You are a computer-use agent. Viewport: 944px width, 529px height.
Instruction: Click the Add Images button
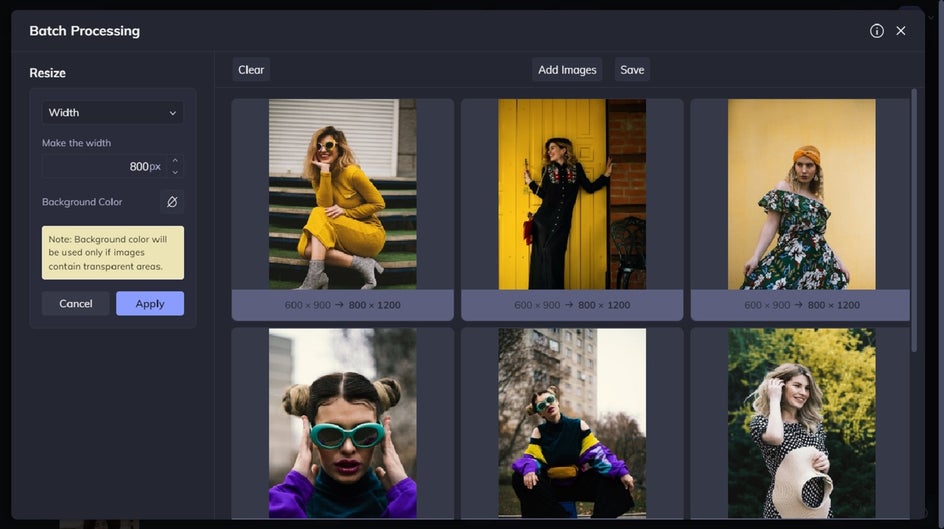[567, 70]
